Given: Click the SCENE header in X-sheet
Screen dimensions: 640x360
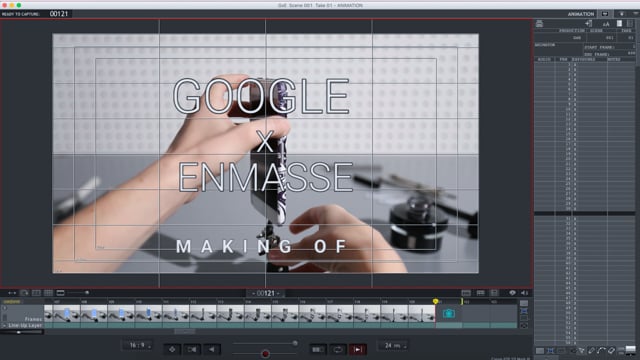Looking at the screenshot, I should click(x=596, y=31).
